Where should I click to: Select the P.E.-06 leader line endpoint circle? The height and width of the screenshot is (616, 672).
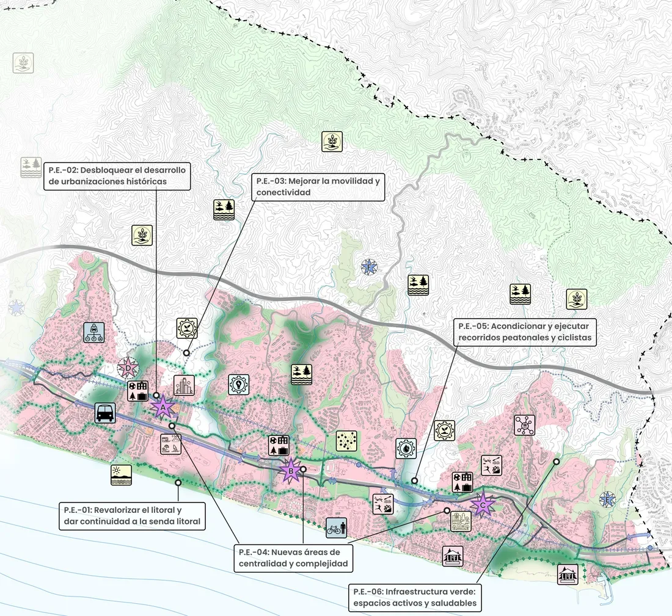[x=557, y=462]
